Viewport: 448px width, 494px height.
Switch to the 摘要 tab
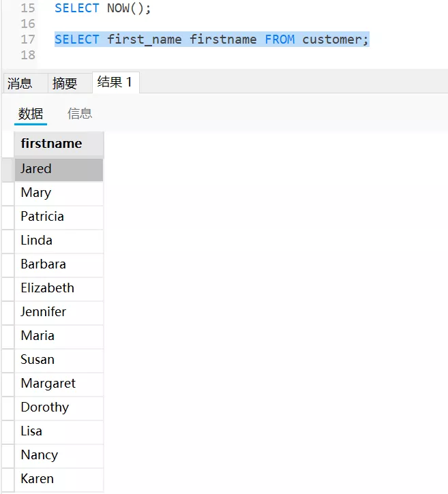coord(65,83)
